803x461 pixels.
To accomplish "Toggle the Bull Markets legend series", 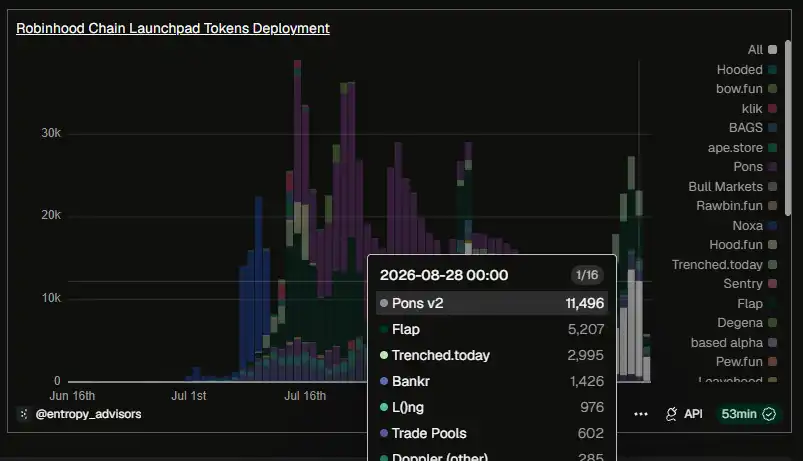I will [x=732, y=186].
